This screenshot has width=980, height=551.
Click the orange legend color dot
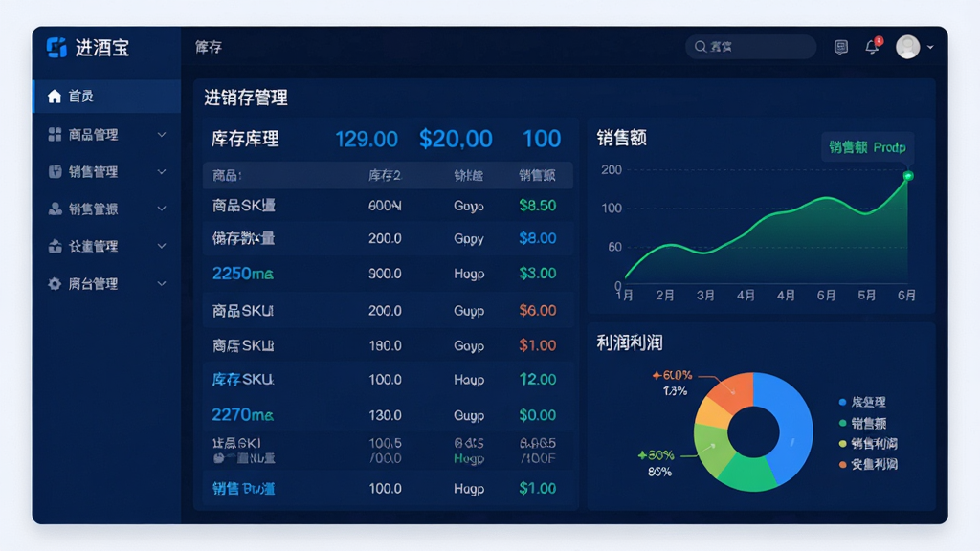click(x=842, y=464)
